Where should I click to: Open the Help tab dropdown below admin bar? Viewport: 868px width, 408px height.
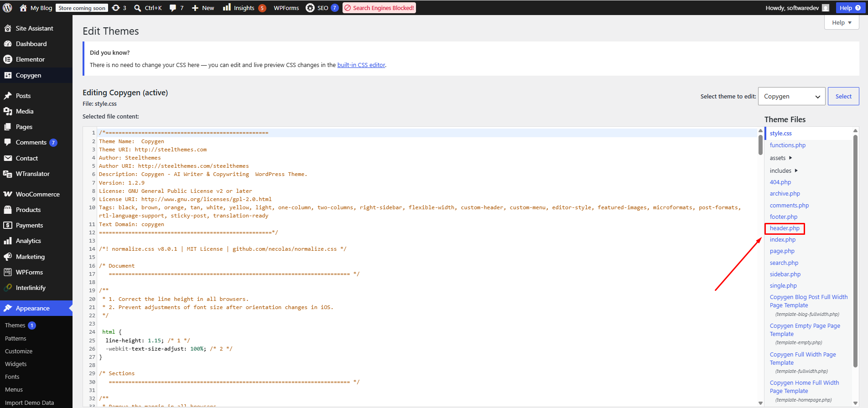pyautogui.click(x=842, y=22)
